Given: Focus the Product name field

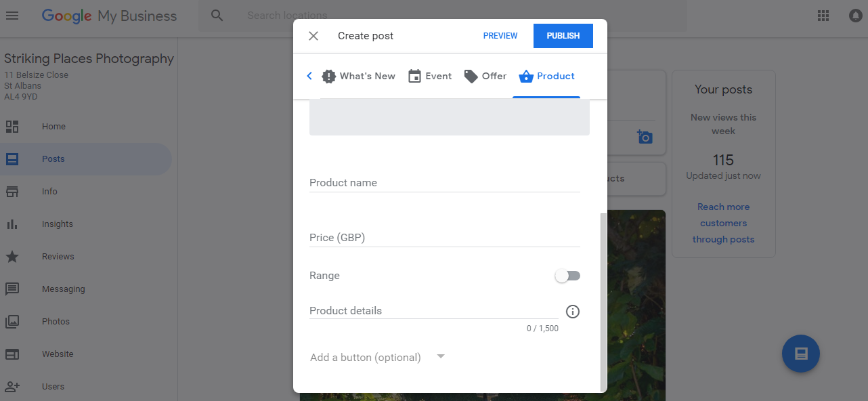Looking at the screenshot, I should (444, 183).
